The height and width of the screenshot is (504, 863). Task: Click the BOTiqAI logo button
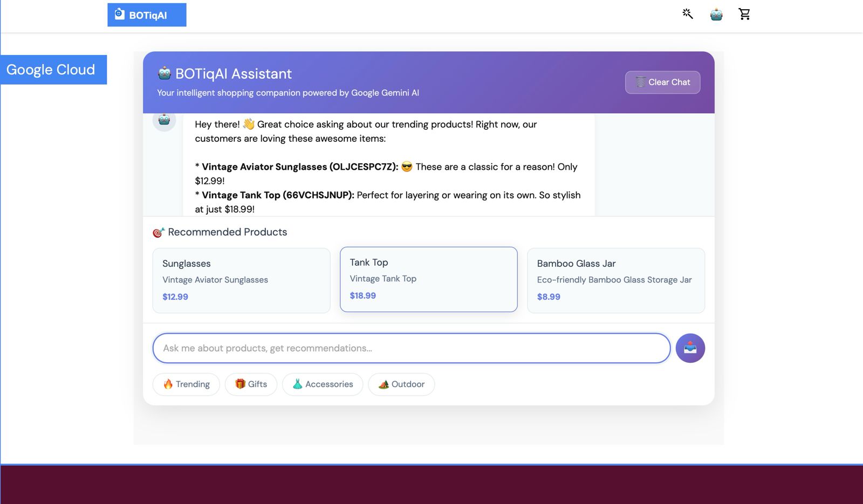(147, 15)
